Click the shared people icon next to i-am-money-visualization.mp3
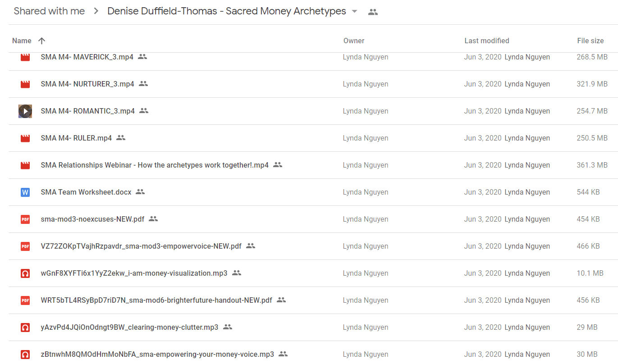 (x=237, y=273)
